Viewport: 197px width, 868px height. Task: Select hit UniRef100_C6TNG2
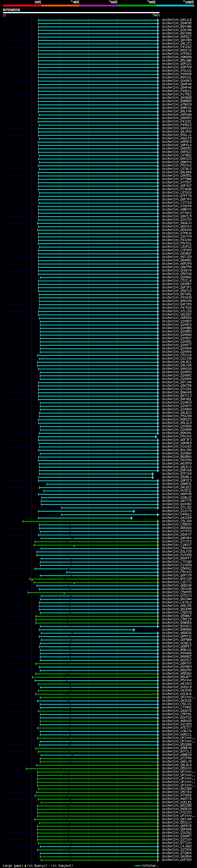point(177,155)
